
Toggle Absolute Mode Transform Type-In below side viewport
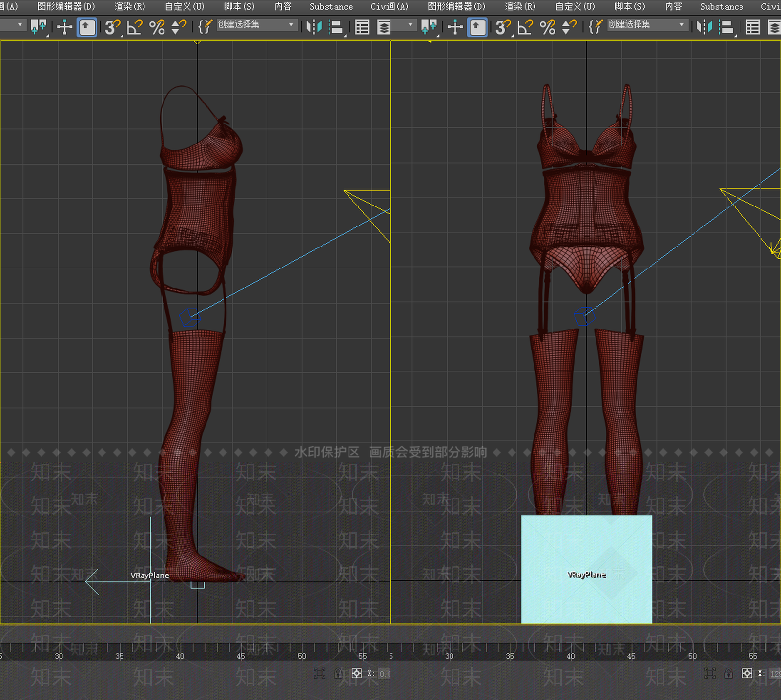pyautogui.click(x=357, y=674)
